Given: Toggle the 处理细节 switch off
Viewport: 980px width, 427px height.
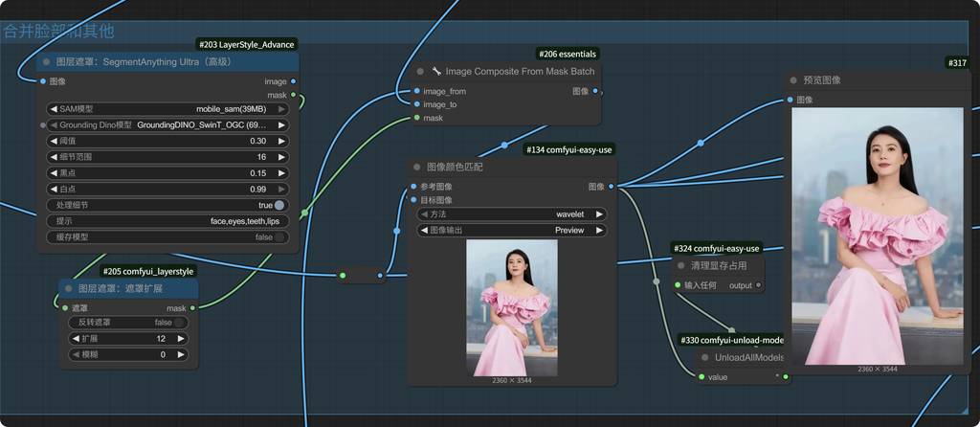Looking at the screenshot, I should click(x=278, y=205).
